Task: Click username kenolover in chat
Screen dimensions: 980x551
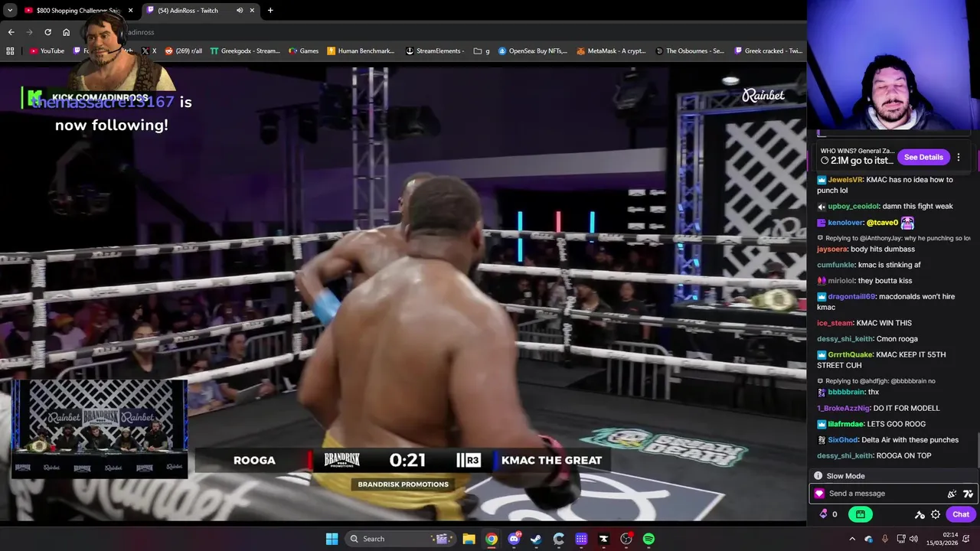Action: (845, 223)
